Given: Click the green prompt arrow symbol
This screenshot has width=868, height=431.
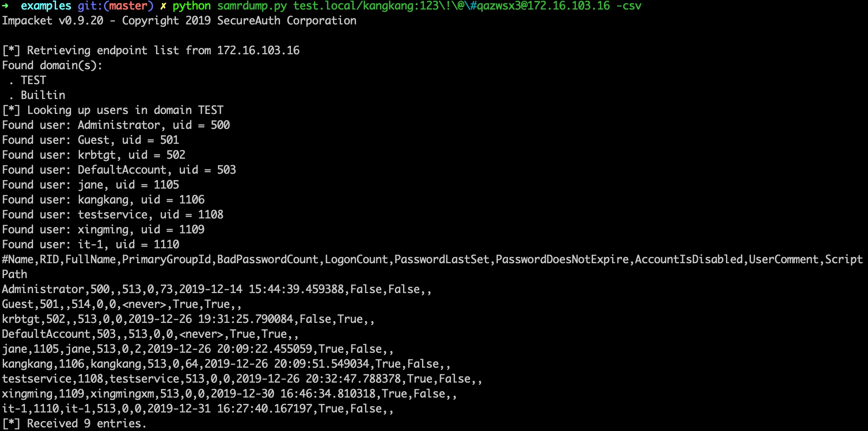Looking at the screenshot, I should (x=5, y=6).
